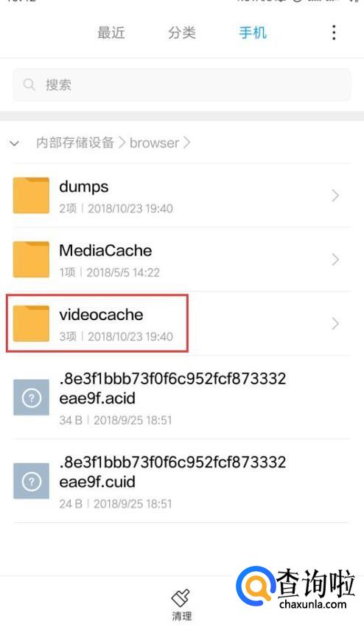Expand dumps folder via right chevron
The width and height of the screenshot is (364, 627).
(x=335, y=195)
